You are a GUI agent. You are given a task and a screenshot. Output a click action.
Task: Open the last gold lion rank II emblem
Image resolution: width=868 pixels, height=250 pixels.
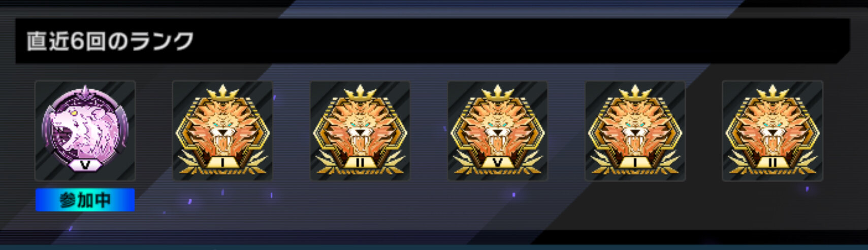pyautogui.click(x=773, y=131)
